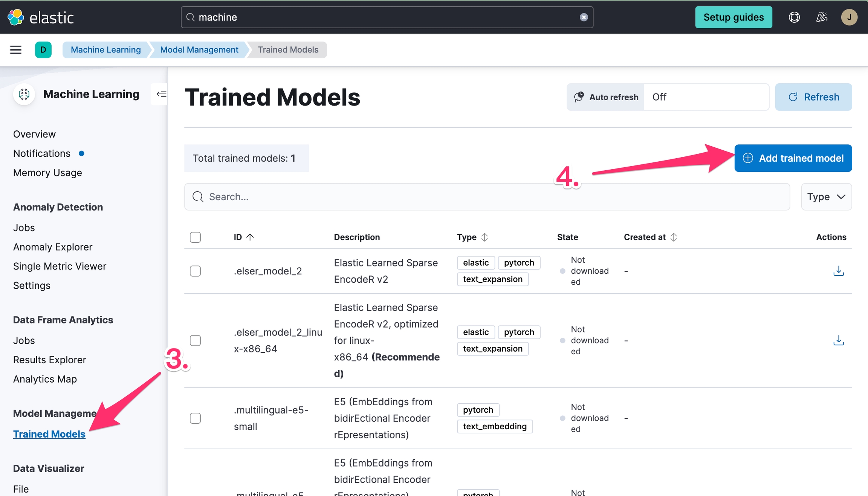The height and width of the screenshot is (496, 868).
Task: Click the Elastic logo icon
Action: (16, 17)
